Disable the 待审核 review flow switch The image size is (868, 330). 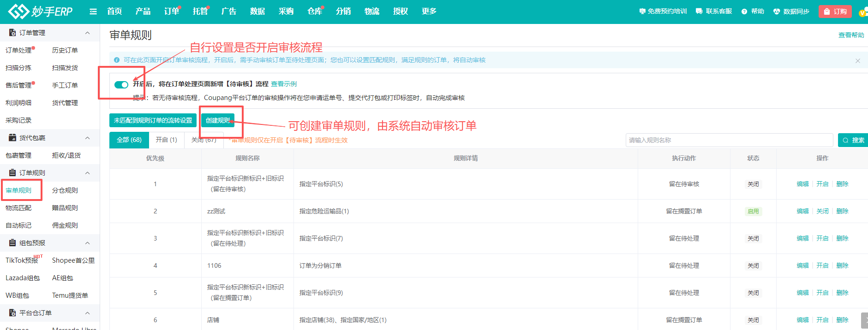coord(121,84)
